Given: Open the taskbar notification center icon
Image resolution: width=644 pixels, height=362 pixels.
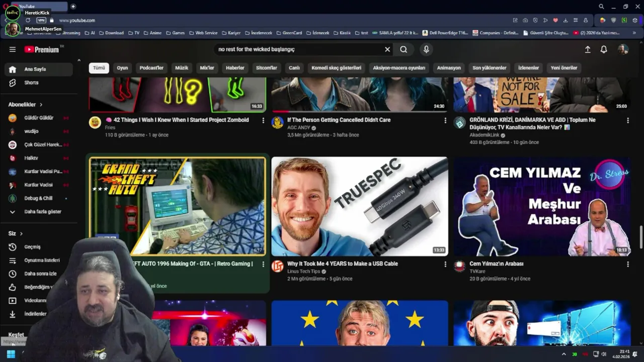Looking at the screenshot, I should point(635,354).
